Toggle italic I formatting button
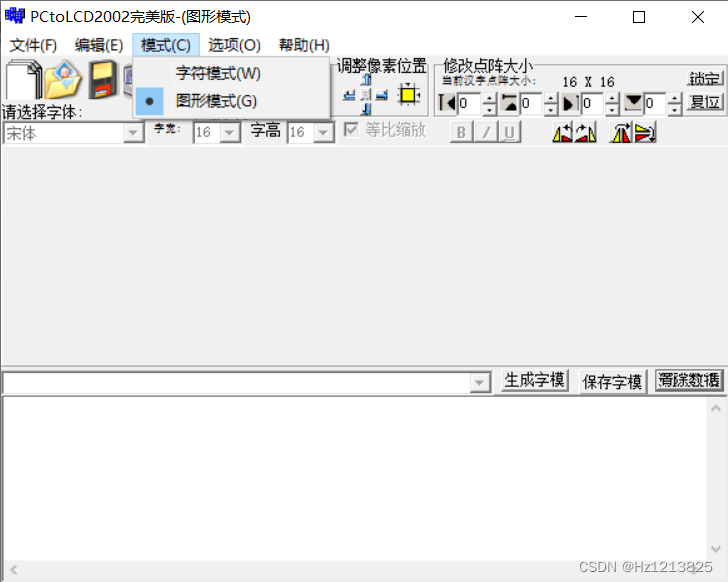Image resolution: width=728 pixels, height=582 pixels. [x=486, y=132]
